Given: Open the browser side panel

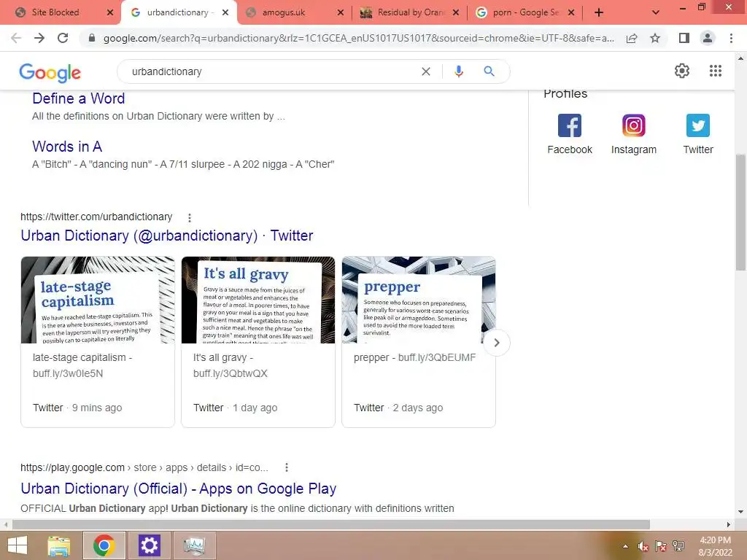Looking at the screenshot, I should coord(684,38).
